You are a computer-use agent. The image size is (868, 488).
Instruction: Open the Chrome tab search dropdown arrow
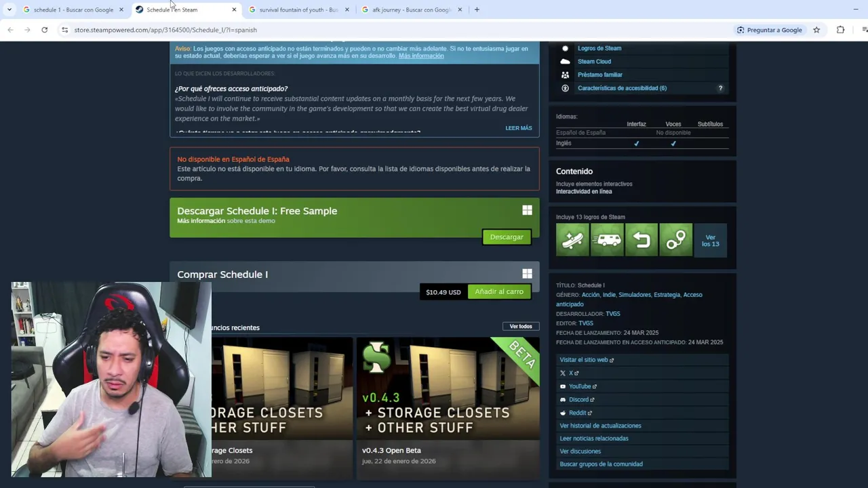coord(9,9)
